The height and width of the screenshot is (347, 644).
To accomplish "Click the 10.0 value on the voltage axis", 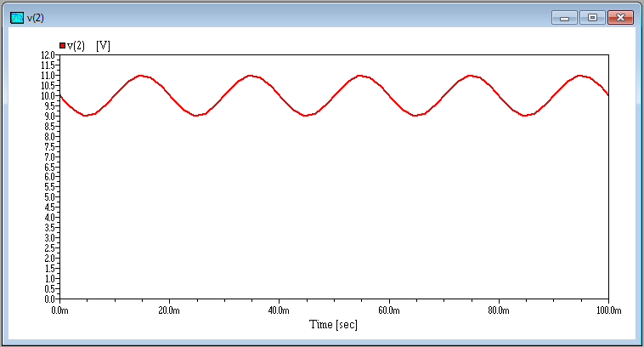I will click(48, 96).
